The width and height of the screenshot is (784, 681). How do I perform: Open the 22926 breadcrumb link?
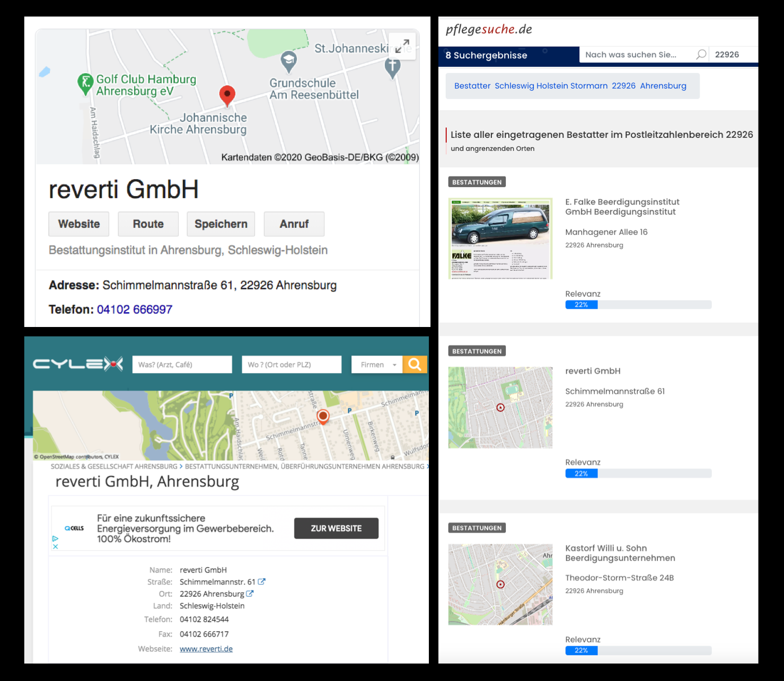623,86
